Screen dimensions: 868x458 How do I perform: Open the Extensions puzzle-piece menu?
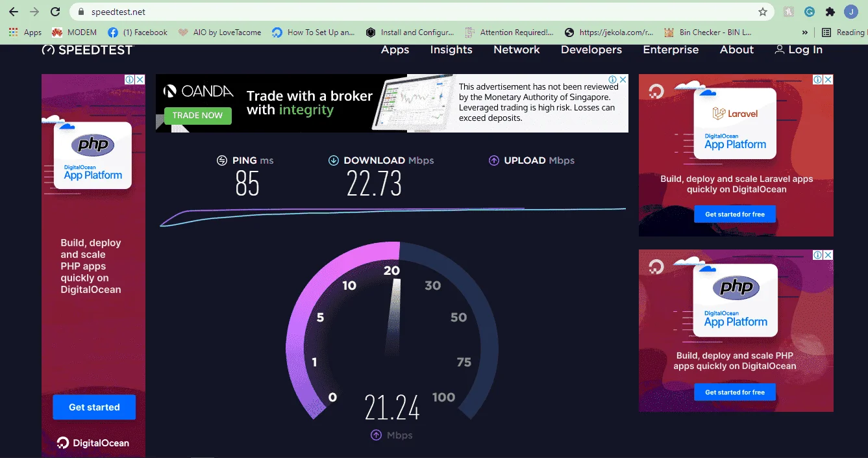(830, 12)
